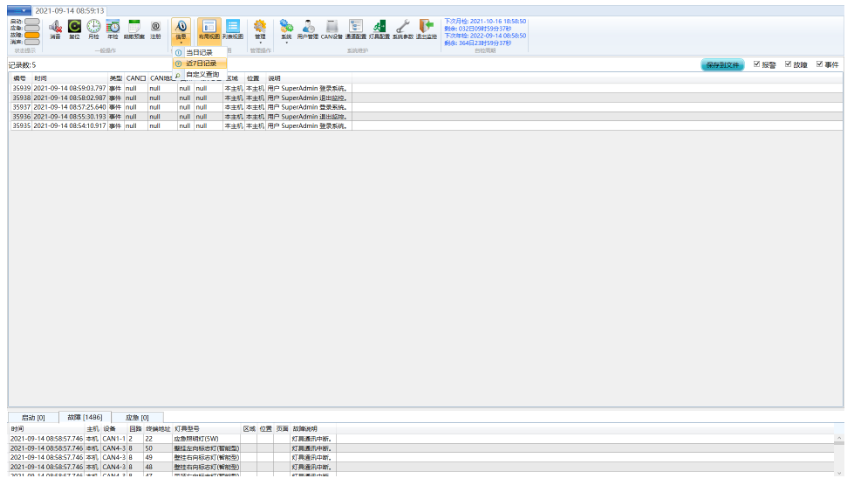The height and width of the screenshot is (483, 856).
Task: Choose 自定义查询 custom query menu item
Action: 202,74
